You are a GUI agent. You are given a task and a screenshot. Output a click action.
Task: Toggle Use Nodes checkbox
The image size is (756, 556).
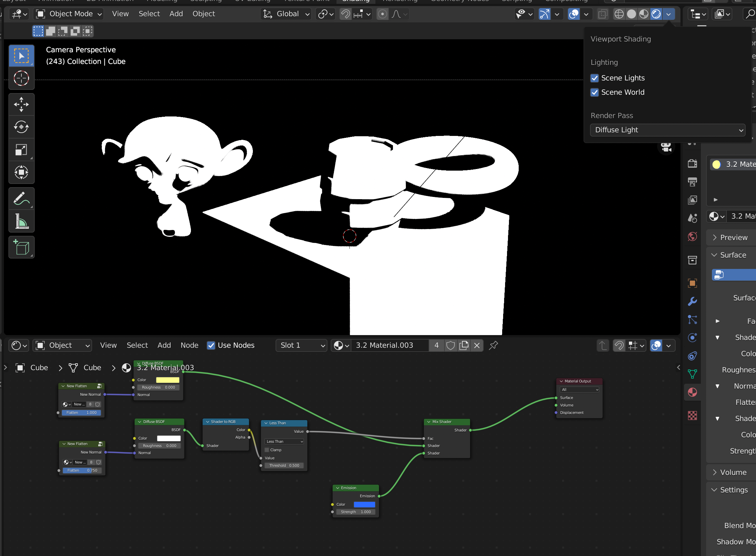211,345
